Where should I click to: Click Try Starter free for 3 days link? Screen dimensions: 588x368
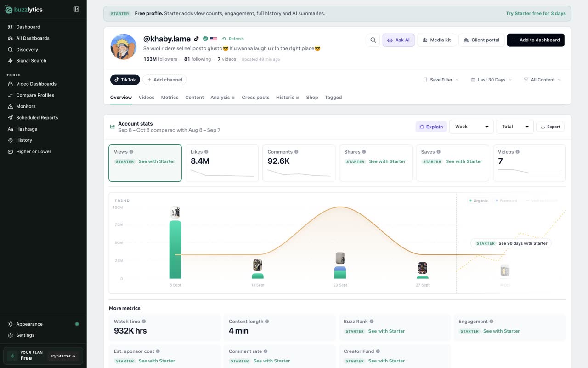click(536, 13)
